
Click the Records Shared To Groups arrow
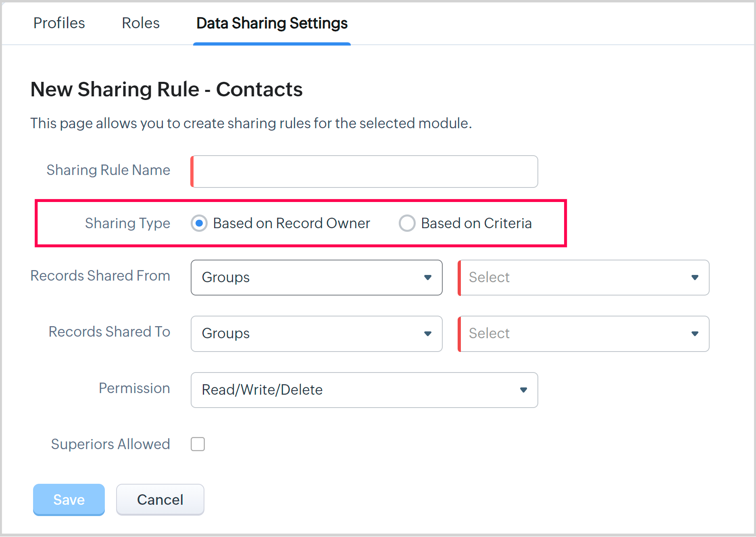tap(428, 333)
